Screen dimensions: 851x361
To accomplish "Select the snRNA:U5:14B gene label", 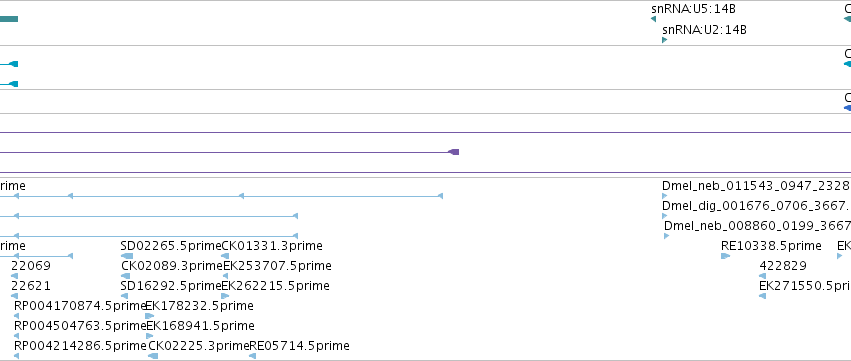I will 693,9.
